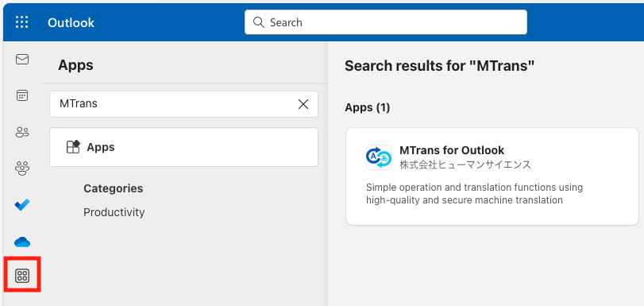This screenshot has width=644, height=306.
Task: Click the tiles icon beside Apps item
Action: click(73, 147)
